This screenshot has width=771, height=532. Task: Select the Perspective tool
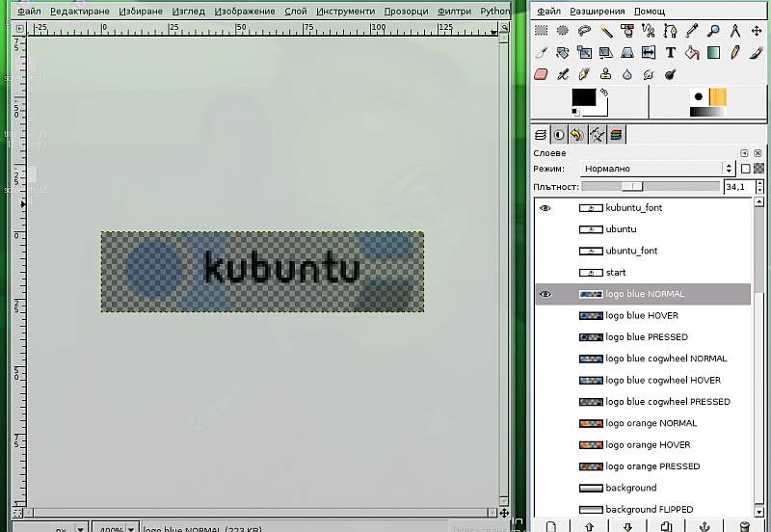[x=627, y=53]
